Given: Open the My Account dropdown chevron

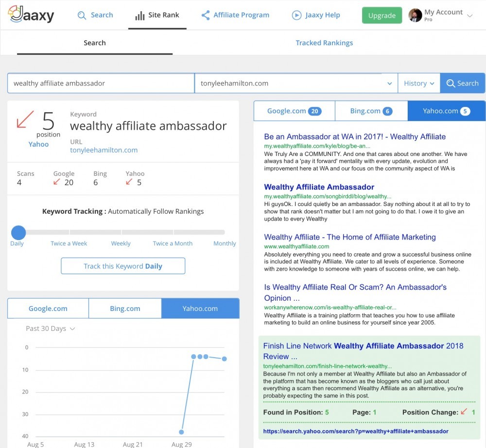Looking at the screenshot, I should [x=469, y=16].
